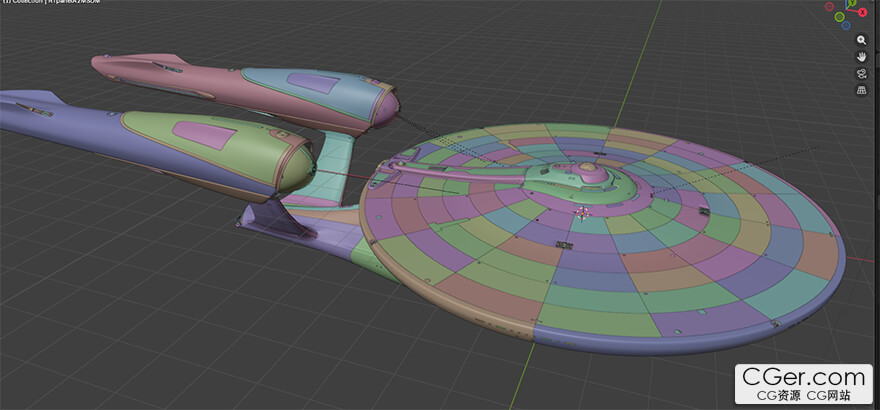Click the hollow green negative-Y gizmo circle
Viewport: 880px width, 410px height.
pyautogui.click(x=840, y=17)
